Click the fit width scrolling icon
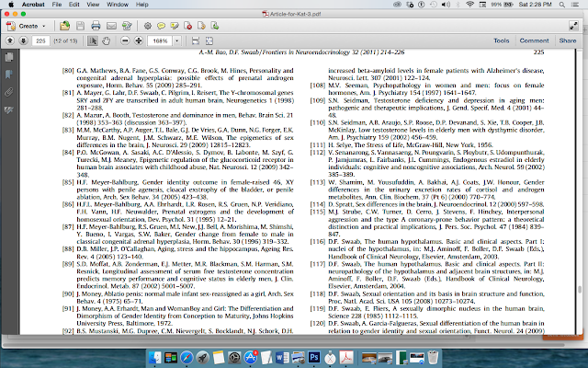The height and width of the screenshot is (368, 588). click(196, 40)
